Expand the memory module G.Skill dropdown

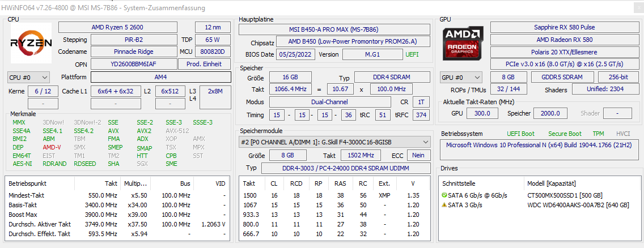point(334,142)
